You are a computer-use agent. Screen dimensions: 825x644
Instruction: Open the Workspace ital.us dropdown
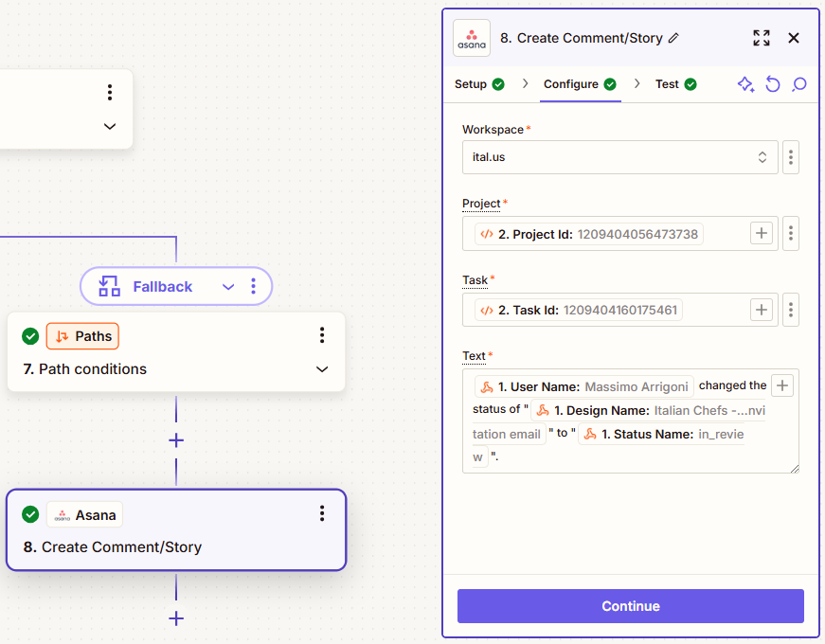point(619,157)
